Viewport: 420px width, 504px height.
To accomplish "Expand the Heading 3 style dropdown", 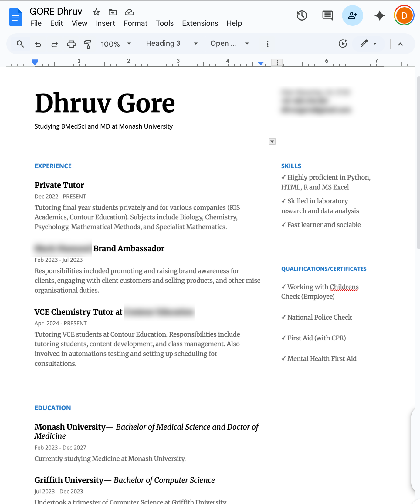I will [x=172, y=44].
